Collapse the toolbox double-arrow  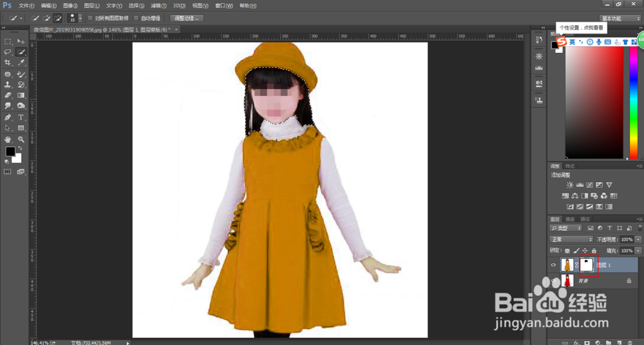pyautogui.click(x=4, y=28)
